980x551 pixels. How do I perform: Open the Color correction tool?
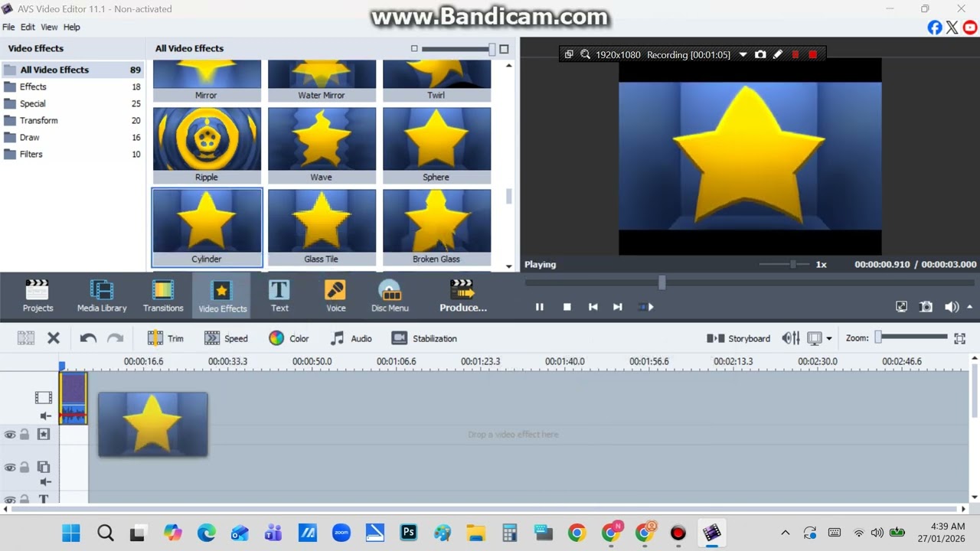click(x=289, y=338)
